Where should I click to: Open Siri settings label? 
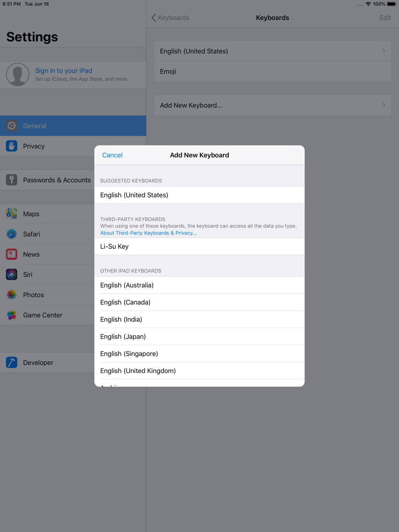[x=28, y=274]
